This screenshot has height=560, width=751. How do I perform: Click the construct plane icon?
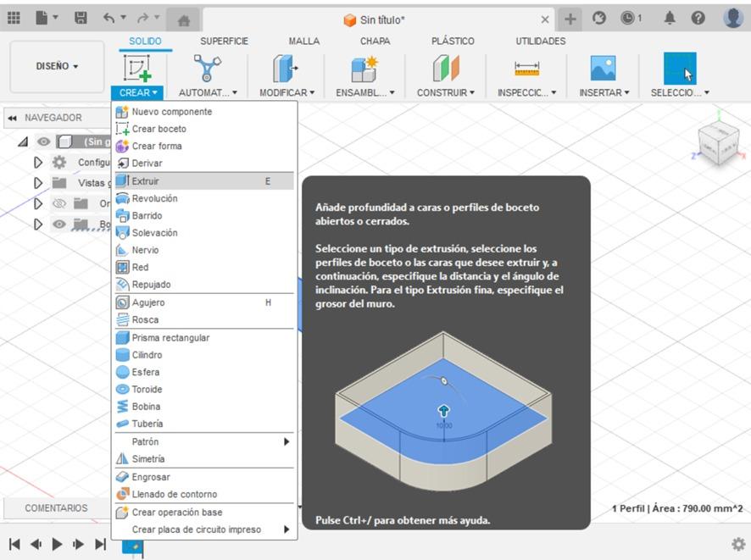(x=446, y=68)
